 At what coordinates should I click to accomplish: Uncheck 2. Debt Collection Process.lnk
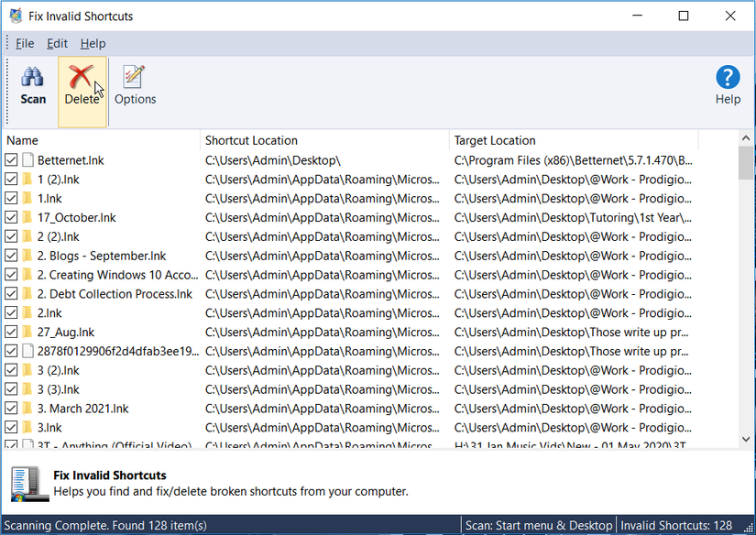pos(9,293)
